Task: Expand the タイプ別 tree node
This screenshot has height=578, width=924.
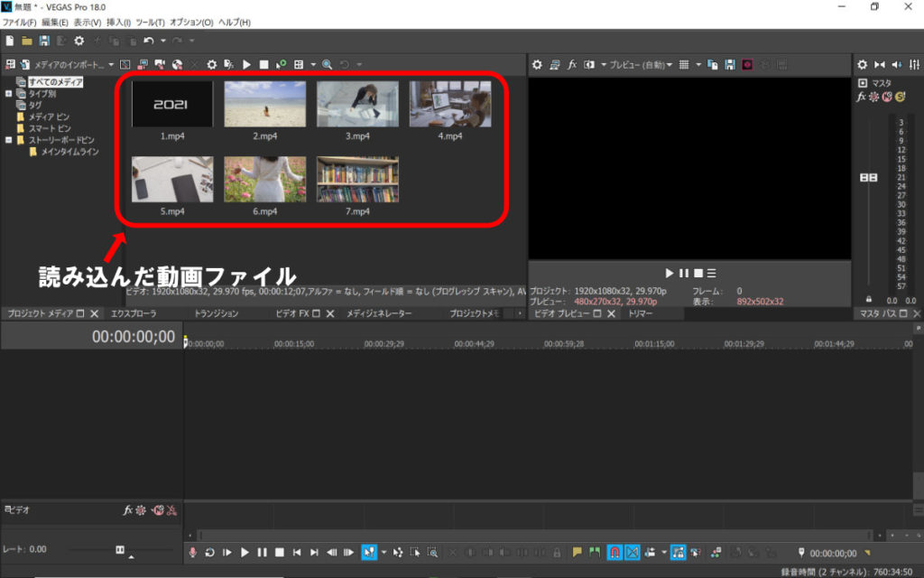Action: [x=9, y=93]
